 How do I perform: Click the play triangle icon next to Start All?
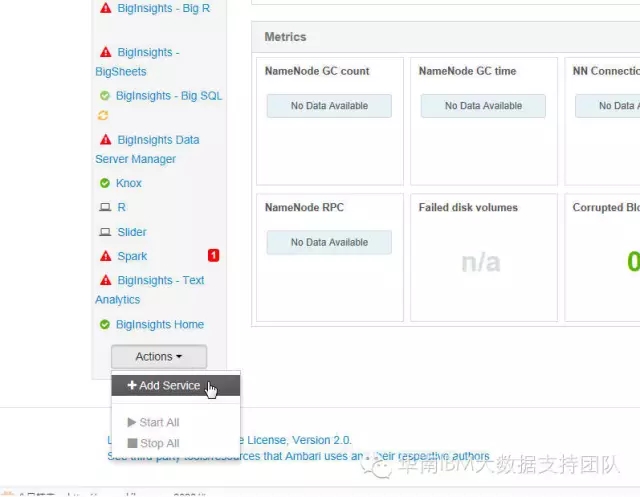tap(131, 422)
